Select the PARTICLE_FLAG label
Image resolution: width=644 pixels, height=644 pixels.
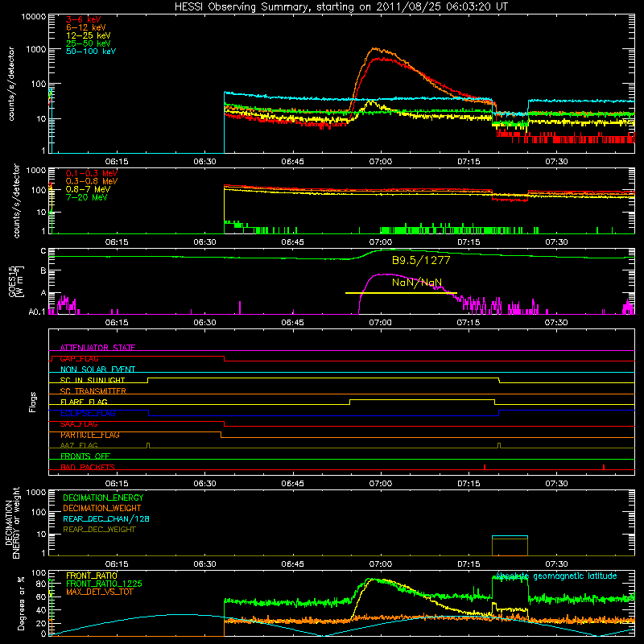(x=90, y=435)
